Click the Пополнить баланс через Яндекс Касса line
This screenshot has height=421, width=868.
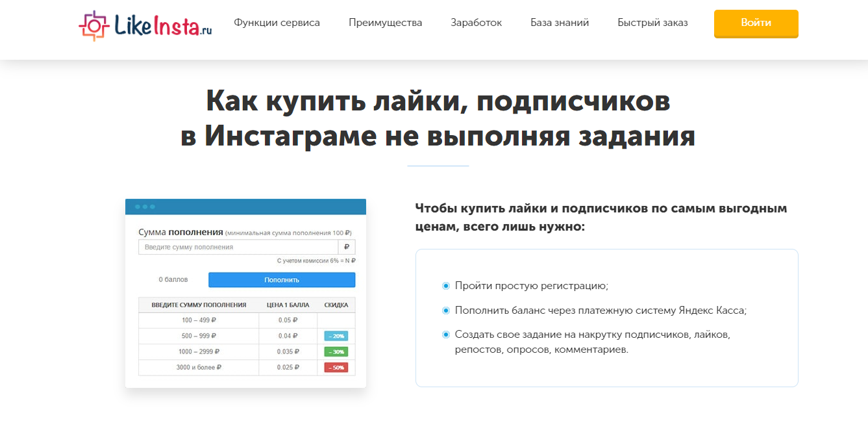tap(601, 311)
